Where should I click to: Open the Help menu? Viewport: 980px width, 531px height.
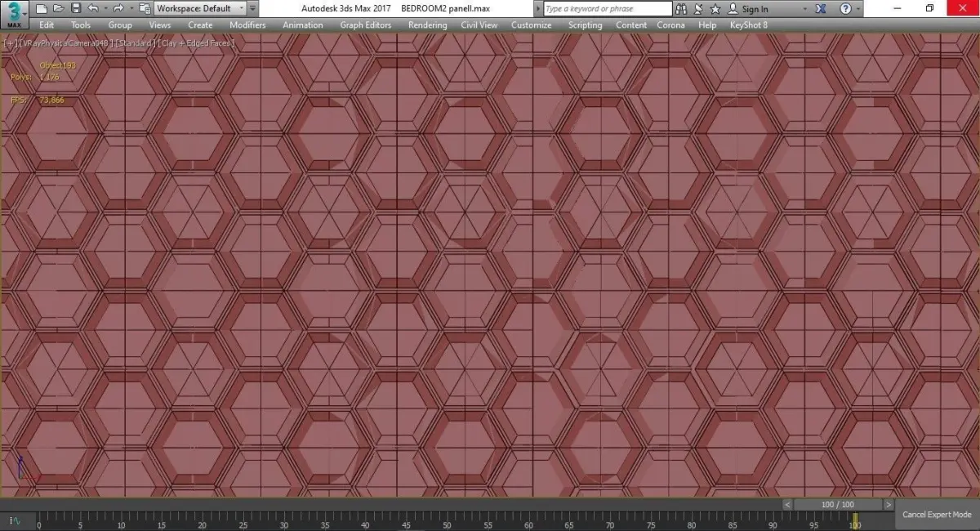(707, 25)
